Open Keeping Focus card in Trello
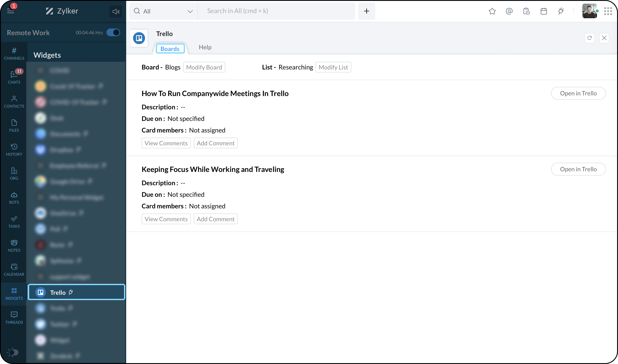This screenshot has height=364, width=618. pyautogui.click(x=578, y=169)
